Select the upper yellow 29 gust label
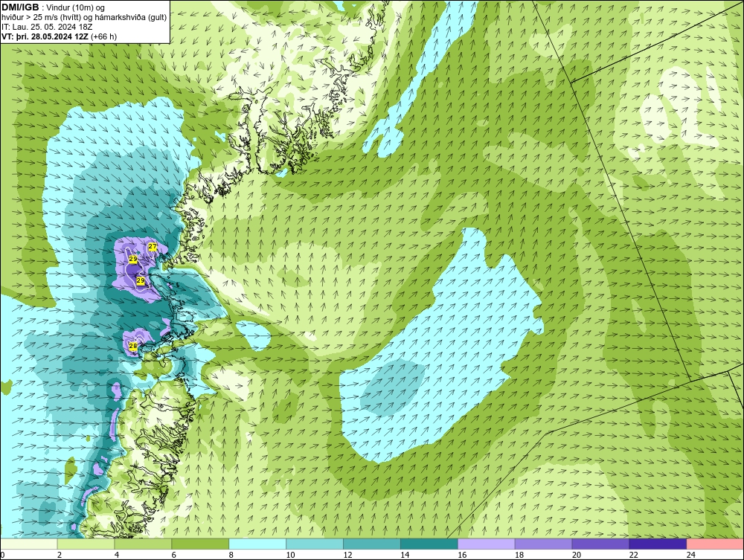The height and width of the screenshot is (560, 744). point(133,259)
